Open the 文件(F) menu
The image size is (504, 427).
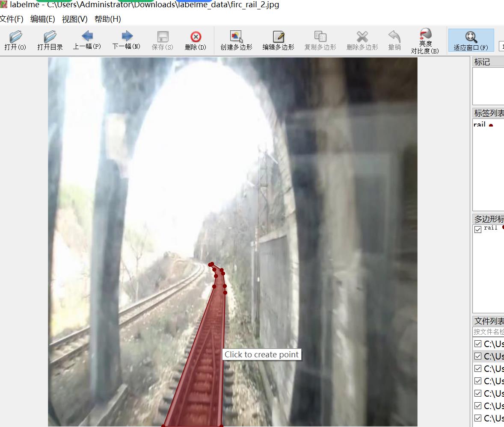tap(12, 19)
